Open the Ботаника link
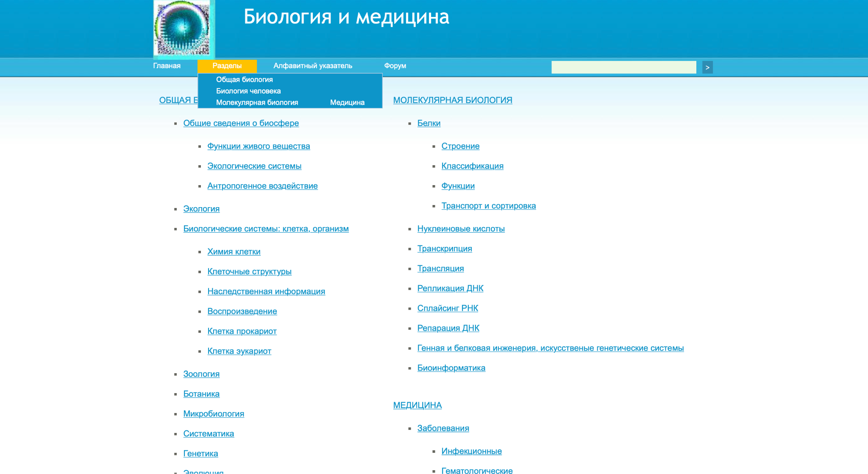Screen dimensions: 868x474 pos(201,394)
